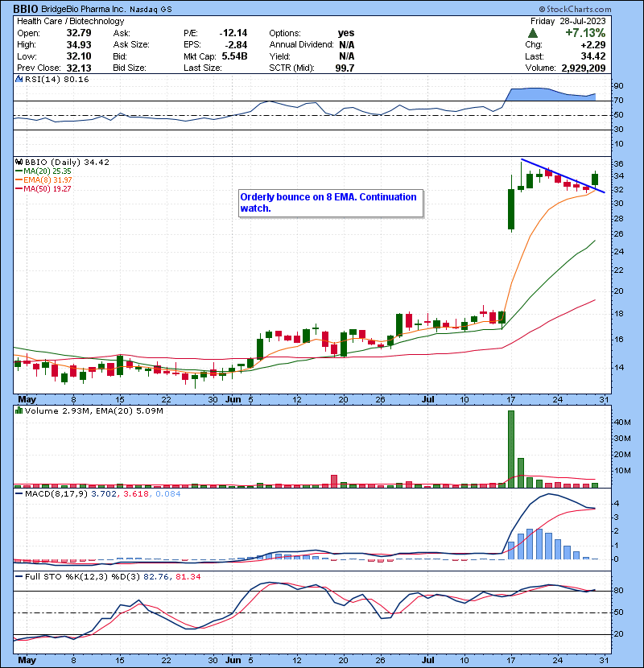Click the green up-triangle next to +7.13%
Viewport: 644px width, 668px height.
532,33
